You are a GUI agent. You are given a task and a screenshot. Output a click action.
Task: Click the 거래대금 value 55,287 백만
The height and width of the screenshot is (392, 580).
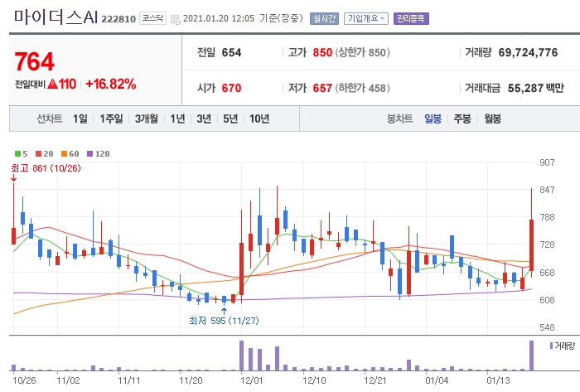click(535, 88)
